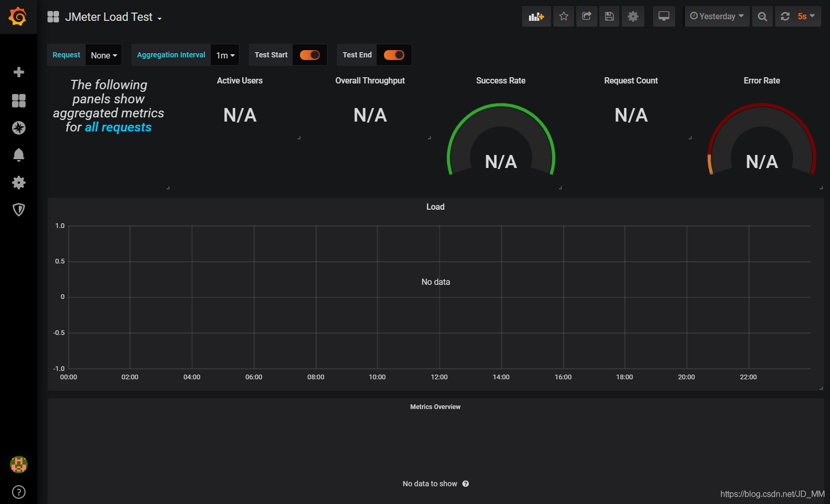
Task: Click the zoom out time range icon
Action: [x=762, y=17]
